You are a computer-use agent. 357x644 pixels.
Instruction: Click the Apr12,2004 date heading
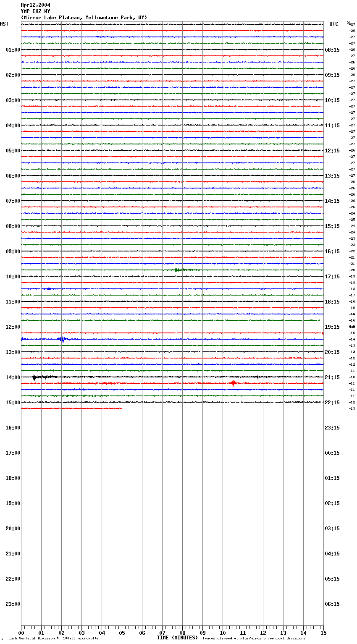(x=35, y=5)
